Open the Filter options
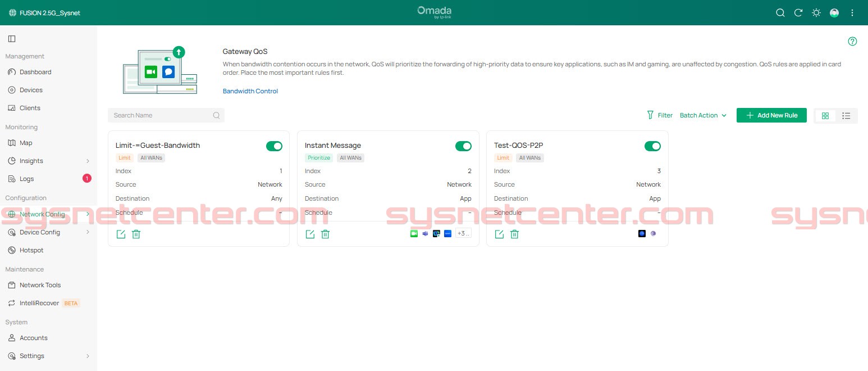 (660, 115)
